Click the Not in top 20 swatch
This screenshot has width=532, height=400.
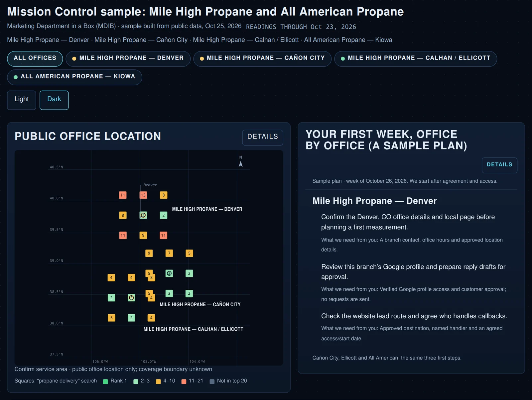pyautogui.click(x=212, y=381)
